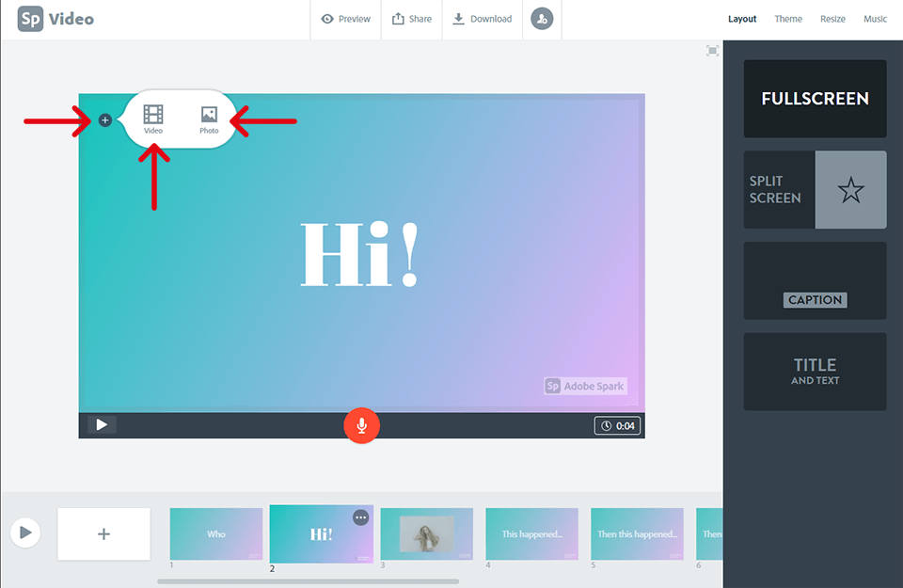
Task: Download the video
Action: pos(482,19)
